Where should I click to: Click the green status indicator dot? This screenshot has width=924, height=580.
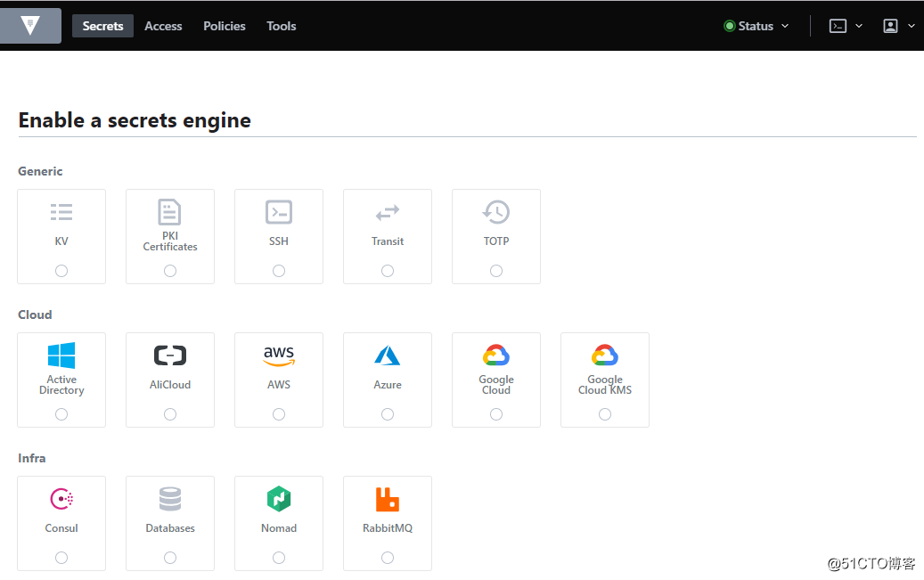click(x=729, y=26)
